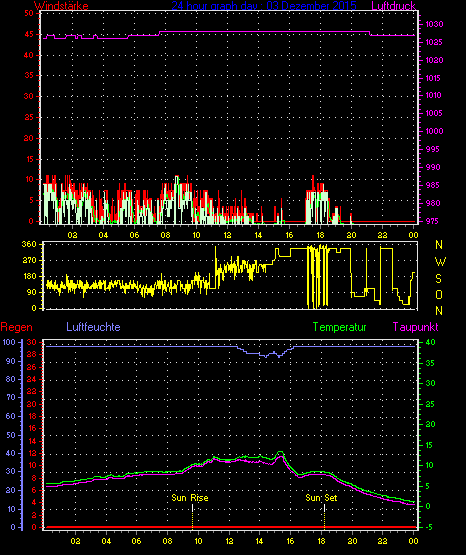The height and width of the screenshot is (555, 466).
Task: Select the title '24 hour graph day : 03 Dezember 2015'
Action: click(x=264, y=5)
